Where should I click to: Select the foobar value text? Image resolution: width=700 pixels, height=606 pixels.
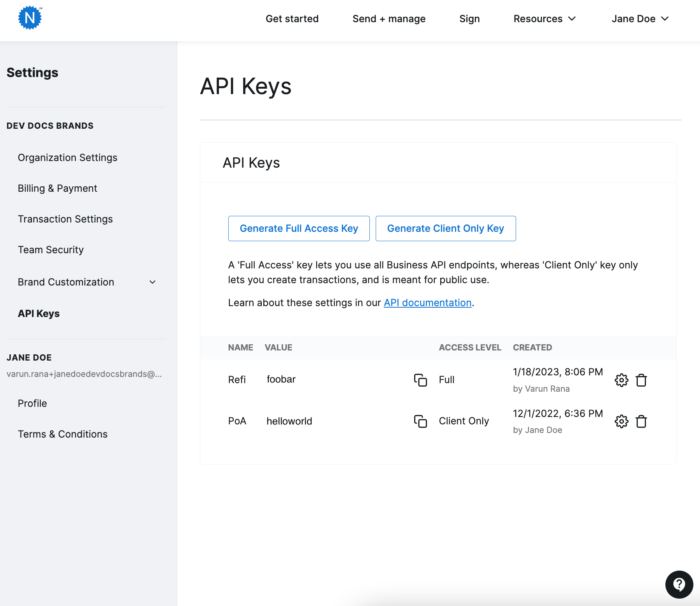pos(281,379)
